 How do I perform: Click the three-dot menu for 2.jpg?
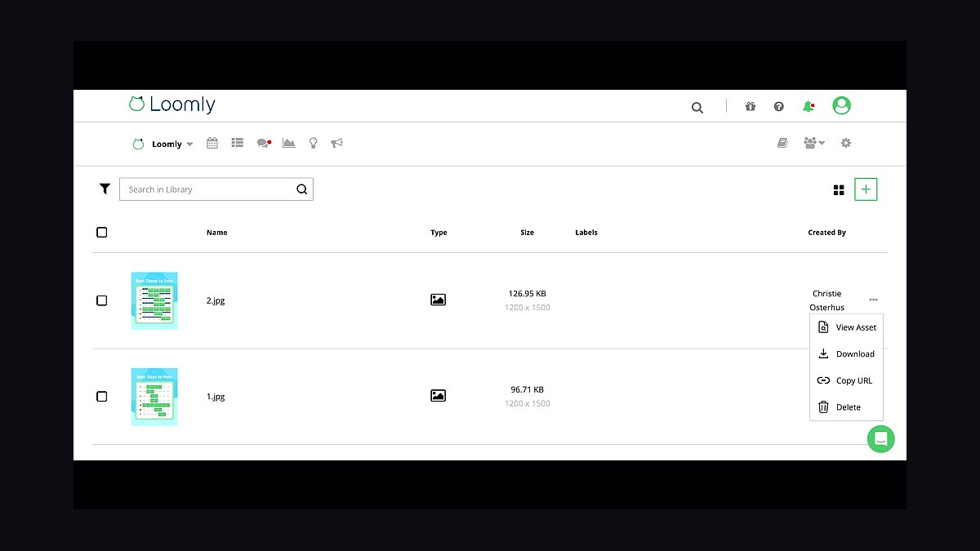(874, 300)
